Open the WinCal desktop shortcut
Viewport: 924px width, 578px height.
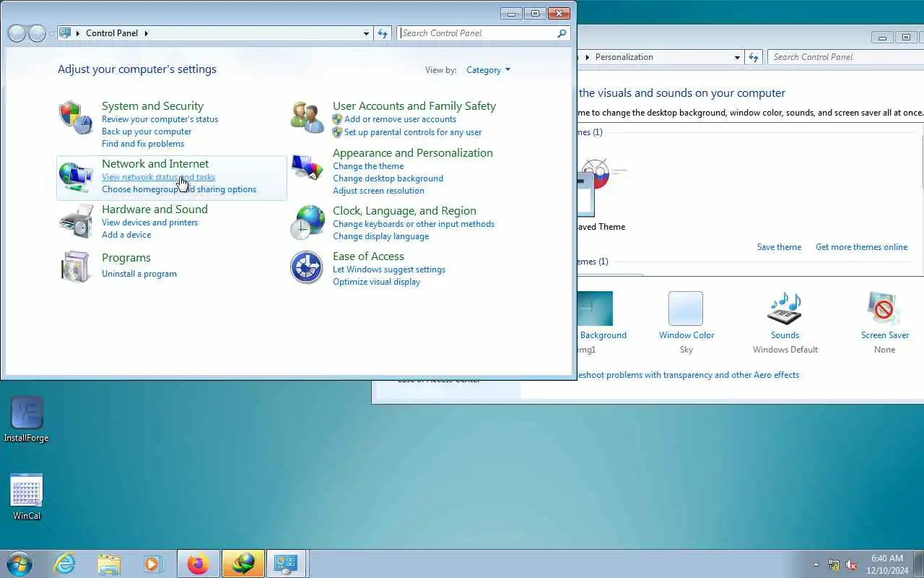click(27, 497)
